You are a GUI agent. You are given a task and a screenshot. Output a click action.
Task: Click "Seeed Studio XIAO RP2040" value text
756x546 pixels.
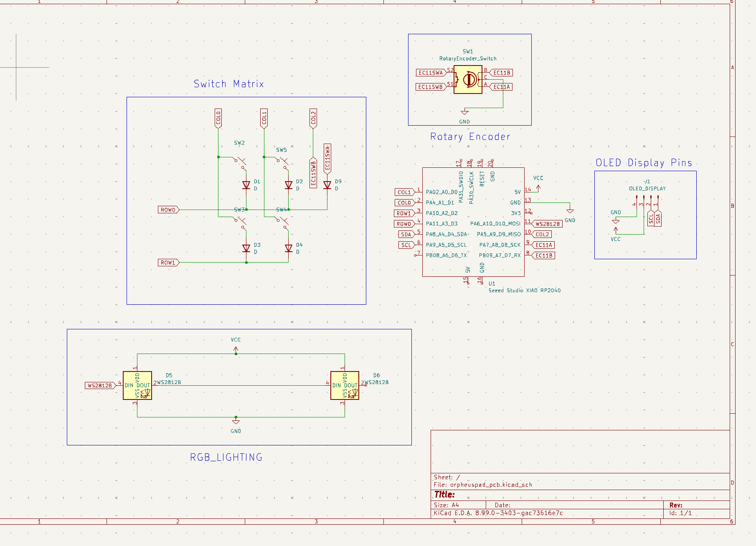(524, 291)
